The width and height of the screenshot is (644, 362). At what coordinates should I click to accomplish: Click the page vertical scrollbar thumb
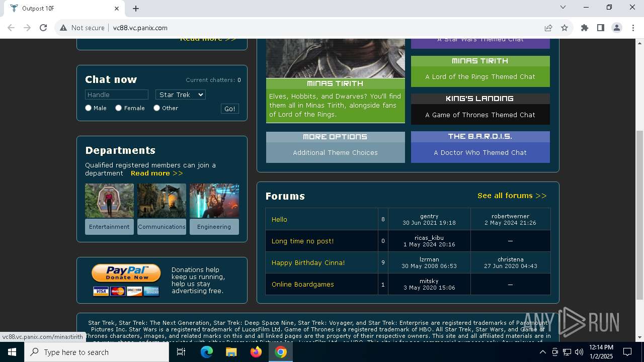pos(639,215)
